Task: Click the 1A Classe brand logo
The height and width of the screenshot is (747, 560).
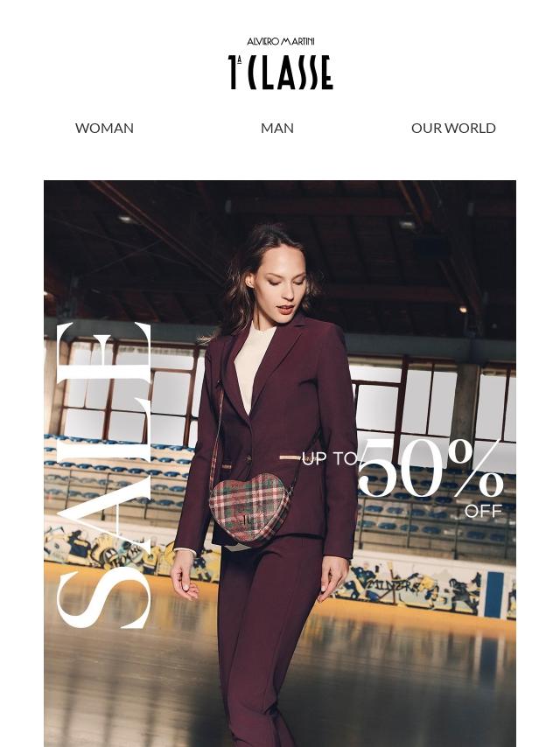Action: pyautogui.click(x=280, y=73)
